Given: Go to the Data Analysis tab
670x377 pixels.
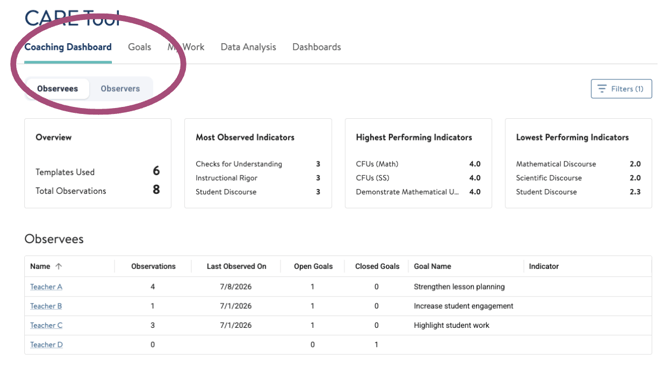Looking at the screenshot, I should 248,47.
